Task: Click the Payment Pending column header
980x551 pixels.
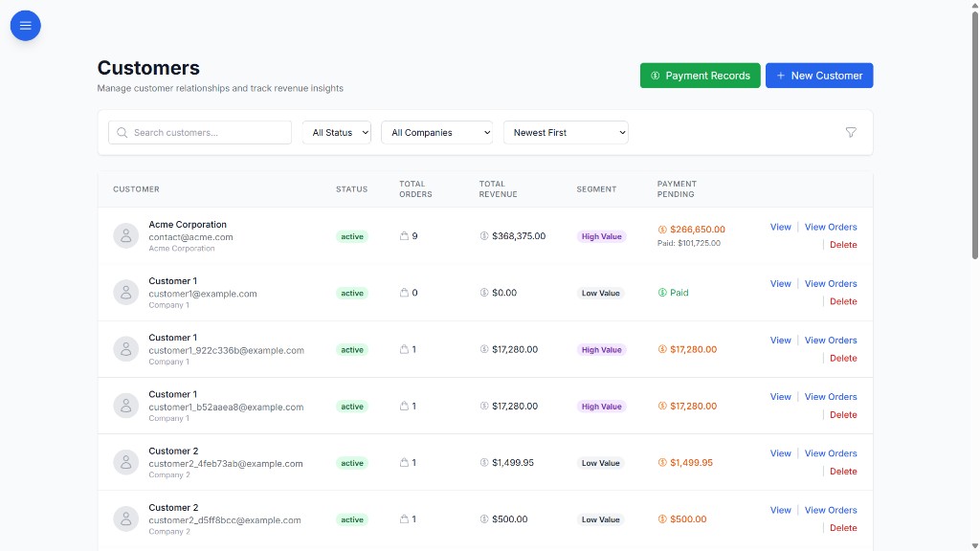Action: click(x=677, y=189)
